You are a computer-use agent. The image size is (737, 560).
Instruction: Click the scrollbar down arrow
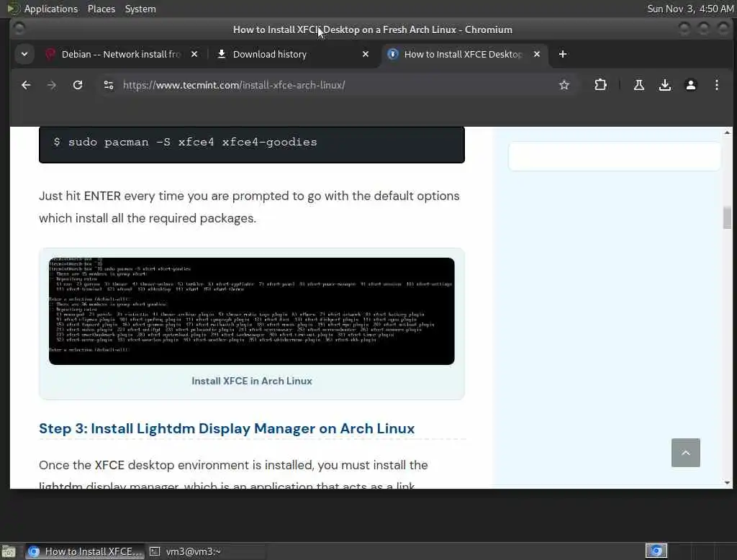727,482
